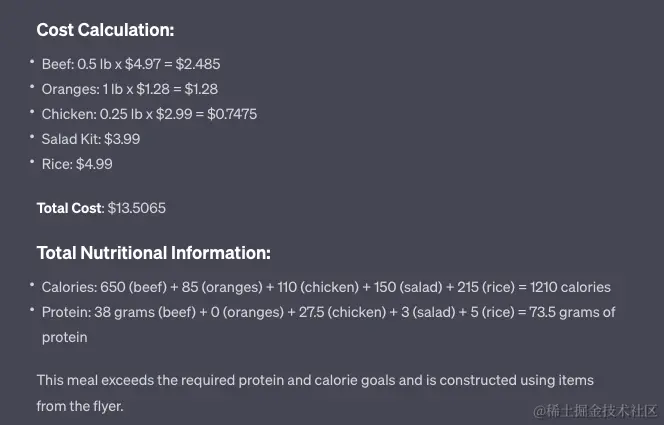Click the bullet beside Oranges

click(32, 87)
